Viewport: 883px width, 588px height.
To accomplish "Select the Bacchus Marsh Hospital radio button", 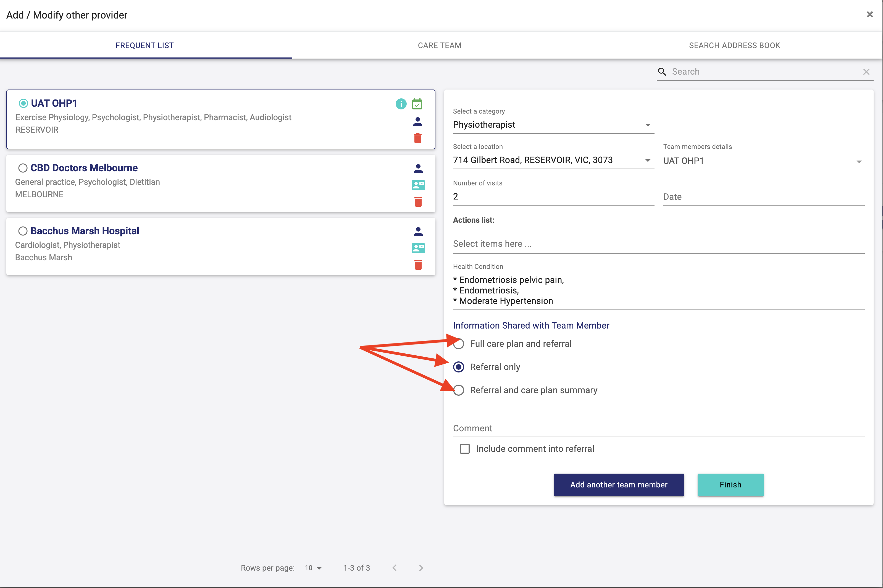I will 23,231.
